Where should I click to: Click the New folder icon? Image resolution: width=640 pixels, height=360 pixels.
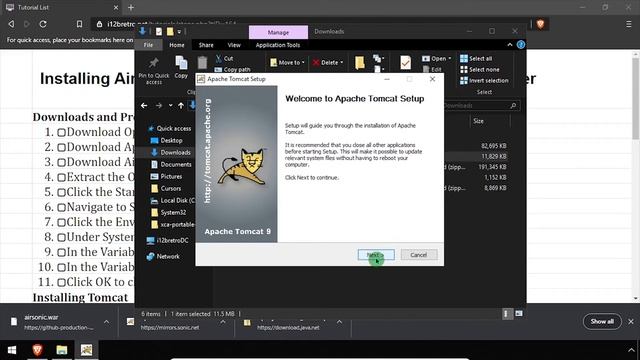pyautogui.click(x=360, y=63)
